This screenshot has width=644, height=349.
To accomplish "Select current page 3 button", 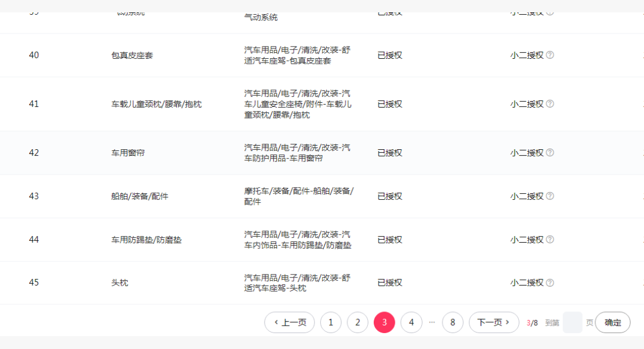I will 384,323.
